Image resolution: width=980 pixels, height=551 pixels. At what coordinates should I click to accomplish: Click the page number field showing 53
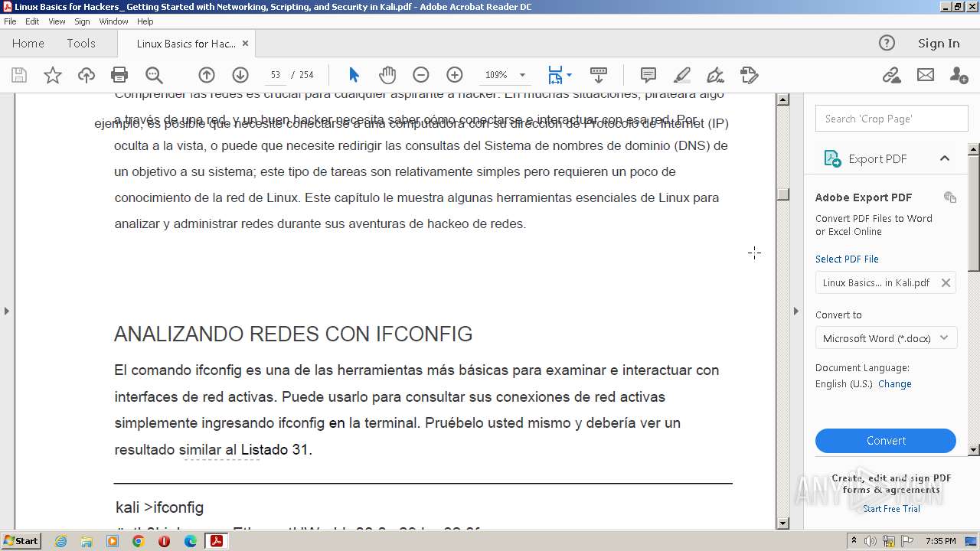pos(276,75)
